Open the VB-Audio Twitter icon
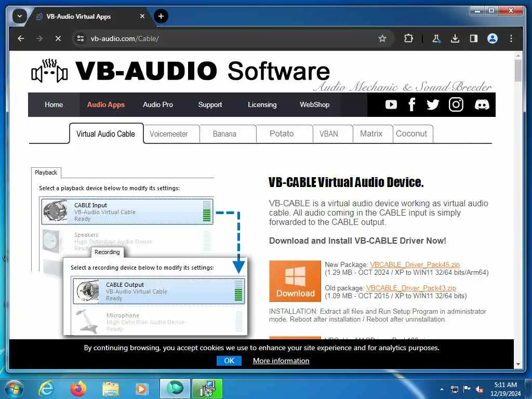532x399 pixels. (x=433, y=104)
